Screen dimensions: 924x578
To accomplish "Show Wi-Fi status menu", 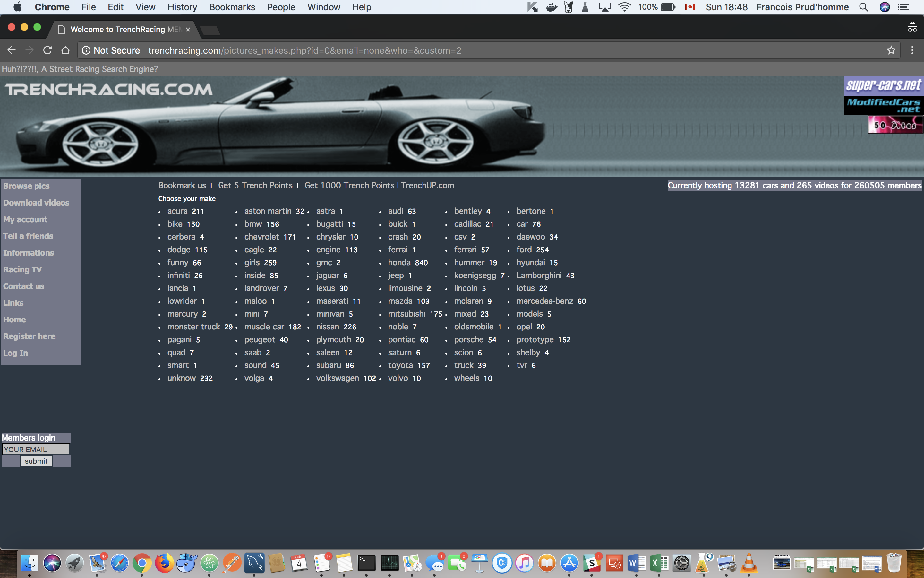I will 624,7.
